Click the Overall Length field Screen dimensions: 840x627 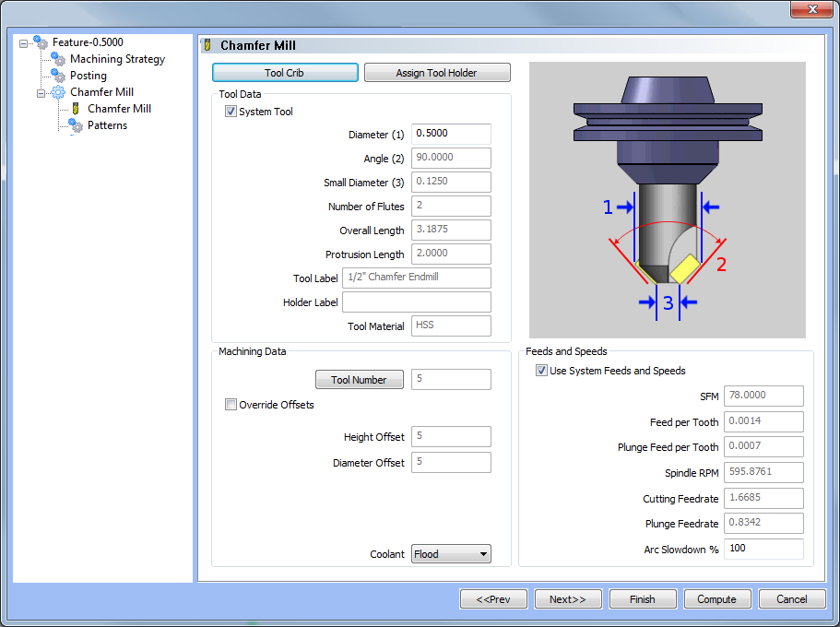(451, 230)
